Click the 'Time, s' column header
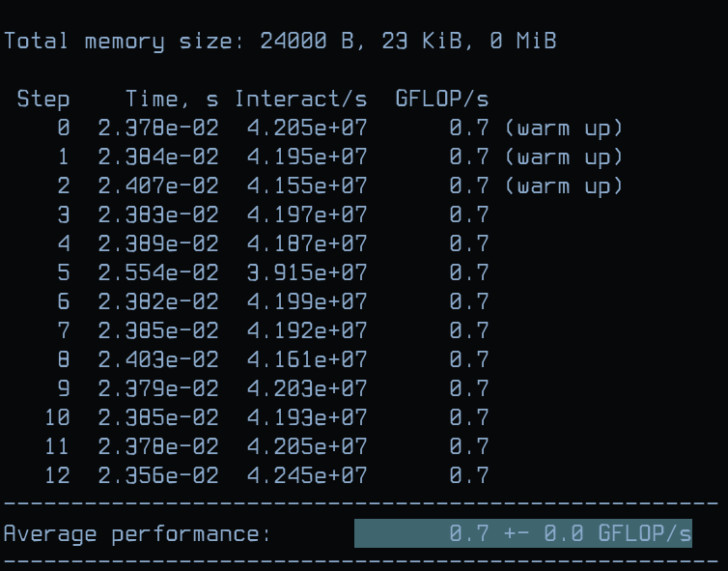The width and height of the screenshot is (728, 571). tap(172, 100)
